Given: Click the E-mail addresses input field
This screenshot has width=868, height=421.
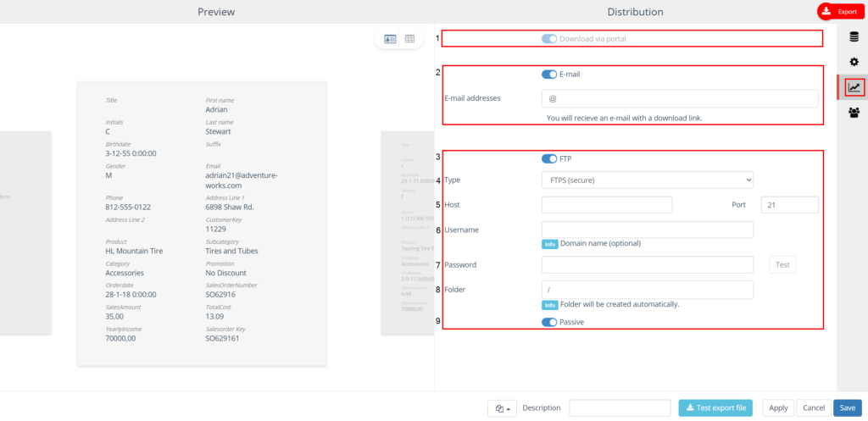Looking at the screenshot, I should pyautogui.click(x=680, y=99).
